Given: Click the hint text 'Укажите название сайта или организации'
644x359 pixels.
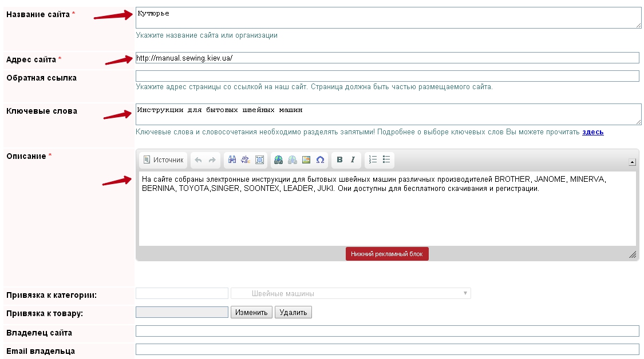Looking at the screenshot, I should [207, 35].
